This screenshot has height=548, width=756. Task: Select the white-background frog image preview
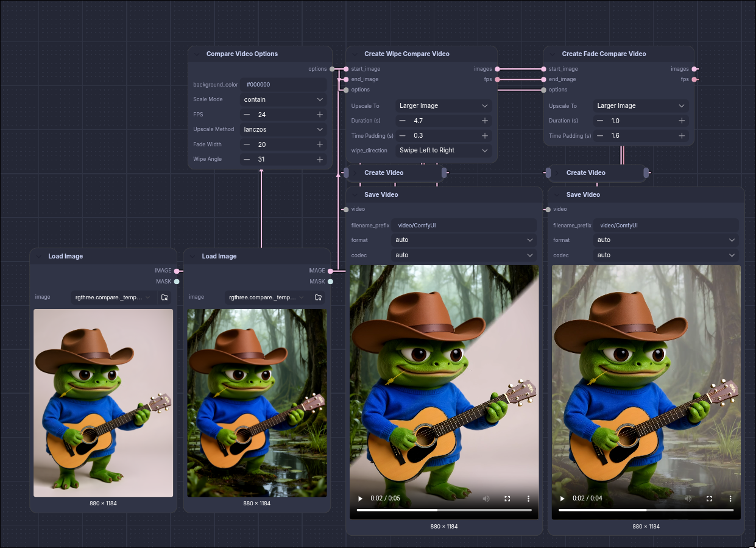pos(104,403)
